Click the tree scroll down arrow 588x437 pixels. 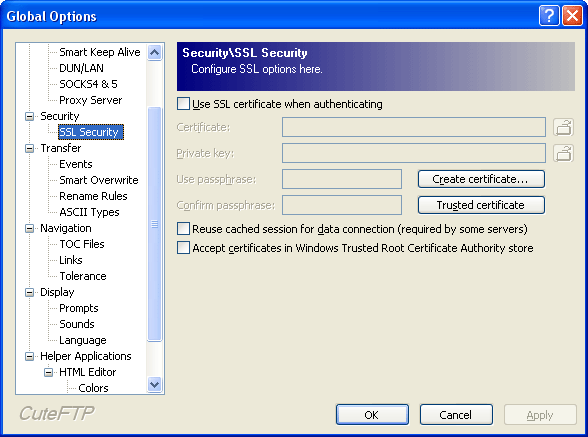point(154,384)
